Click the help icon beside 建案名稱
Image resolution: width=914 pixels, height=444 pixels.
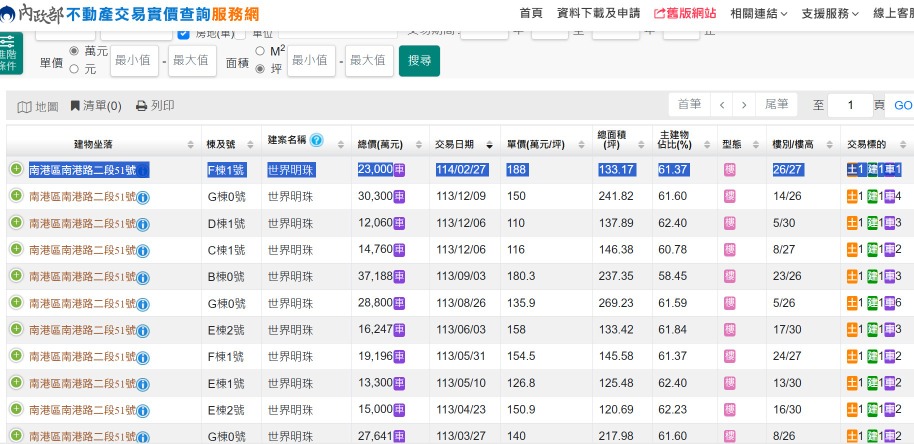(316, 141)
